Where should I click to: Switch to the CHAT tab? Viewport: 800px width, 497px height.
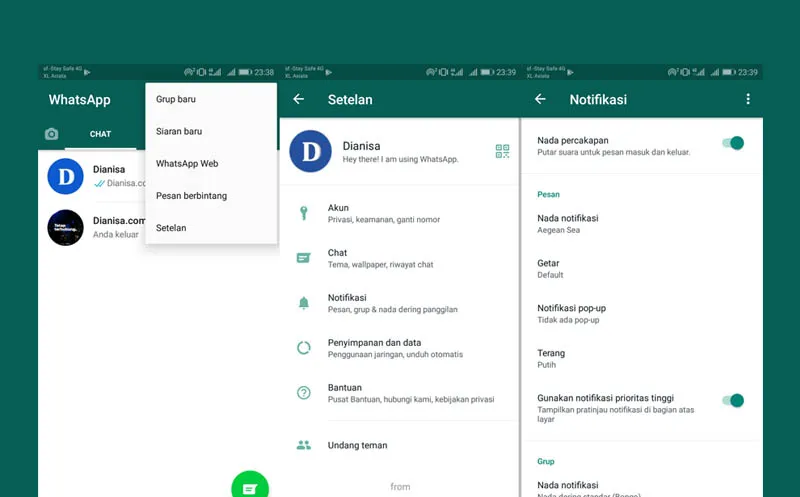(100, 134)
